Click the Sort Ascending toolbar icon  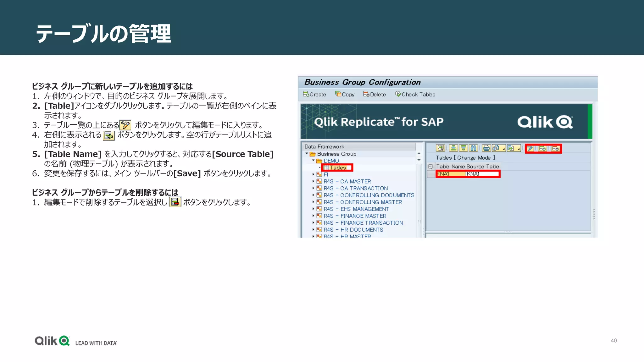tap(453, 148)
